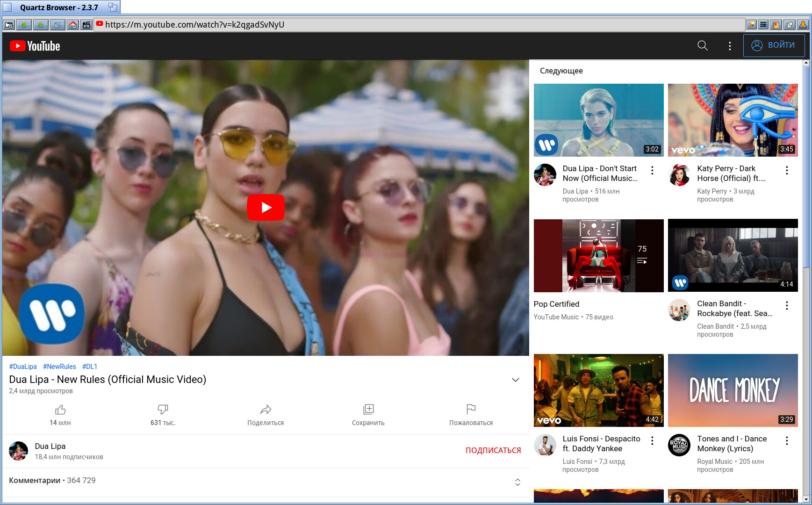Expand the comments section arrows

517,482
